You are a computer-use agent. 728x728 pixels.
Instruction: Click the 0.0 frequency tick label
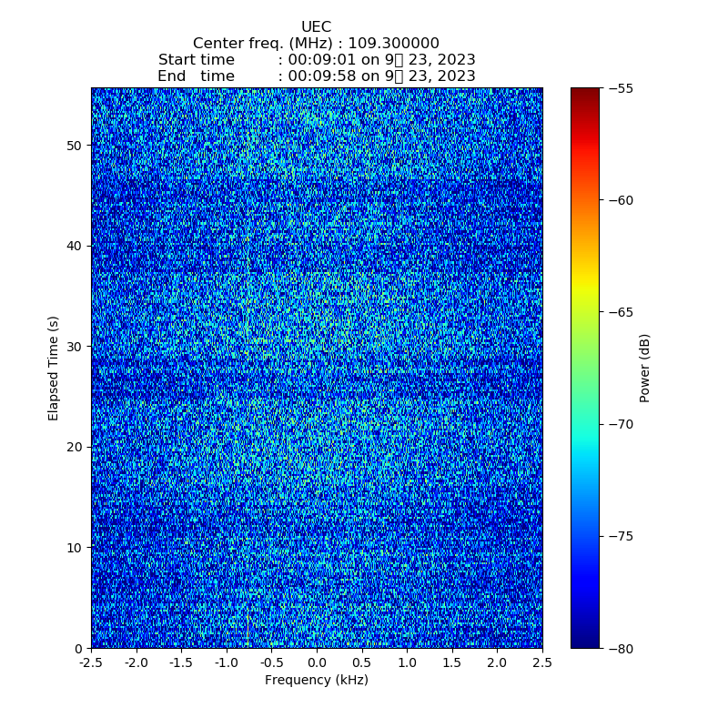tap(317, 662)
